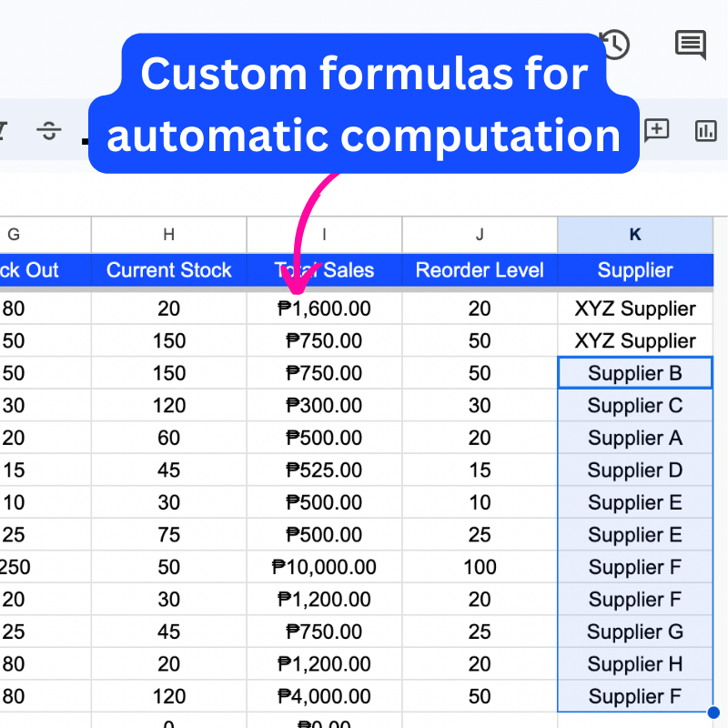The height and width of the screenshot is (728, 728).
Task: Click the partially visible filter icon on the left
Action: 3,130
